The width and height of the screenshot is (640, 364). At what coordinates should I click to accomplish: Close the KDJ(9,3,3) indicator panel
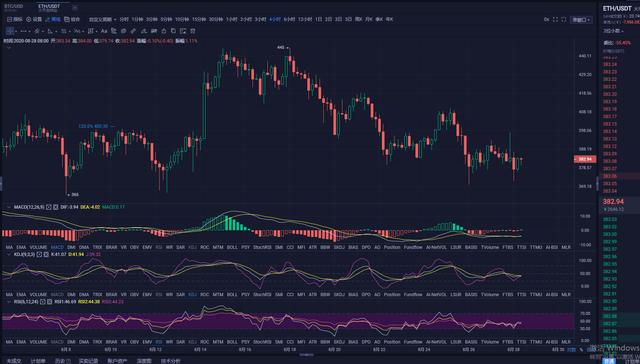pos(45,254)
